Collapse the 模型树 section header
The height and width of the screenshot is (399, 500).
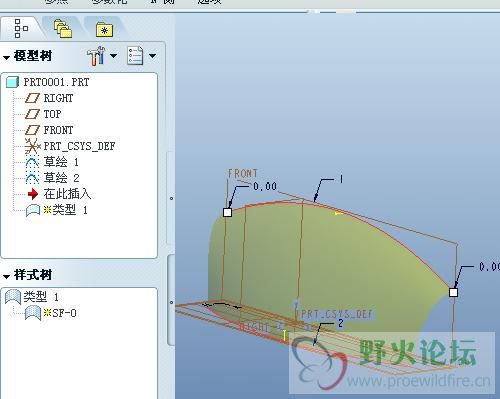(x=27, y=56)
